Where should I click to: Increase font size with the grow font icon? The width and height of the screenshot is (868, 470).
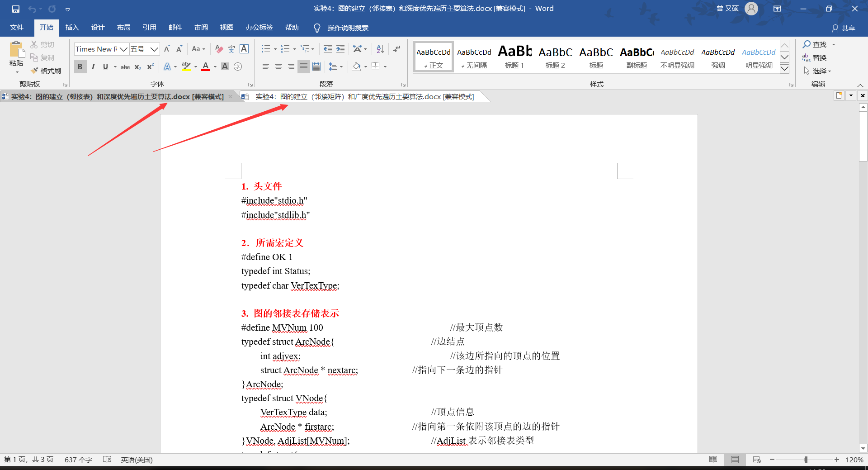click(167, 49)
